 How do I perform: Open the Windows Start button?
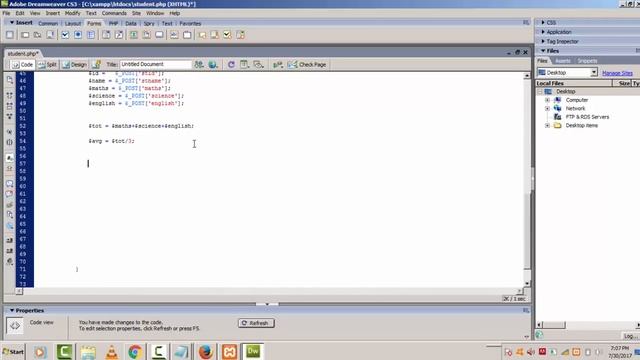point(13,351)
